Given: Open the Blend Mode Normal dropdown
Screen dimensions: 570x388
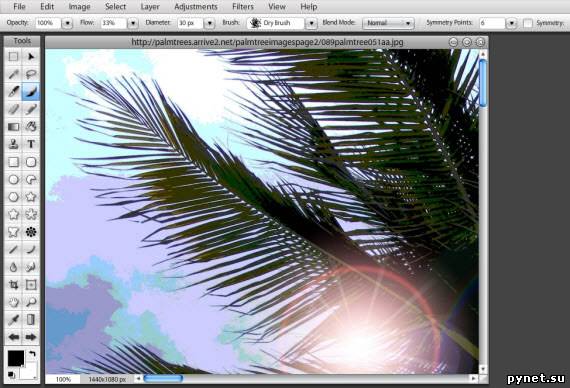Looking at the screenshot, I should (388, 23).
